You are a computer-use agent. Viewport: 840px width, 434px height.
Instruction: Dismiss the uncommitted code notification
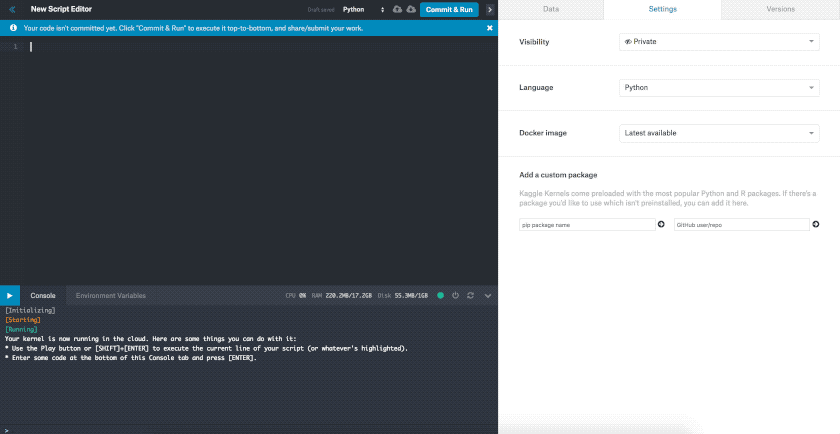point(489,28)
